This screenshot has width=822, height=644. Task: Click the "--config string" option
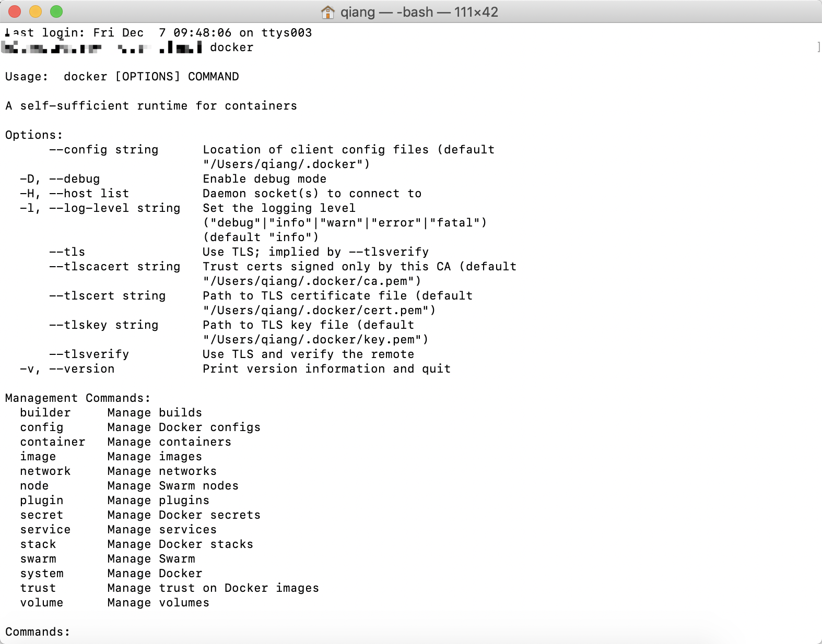(x=103, y=149)
